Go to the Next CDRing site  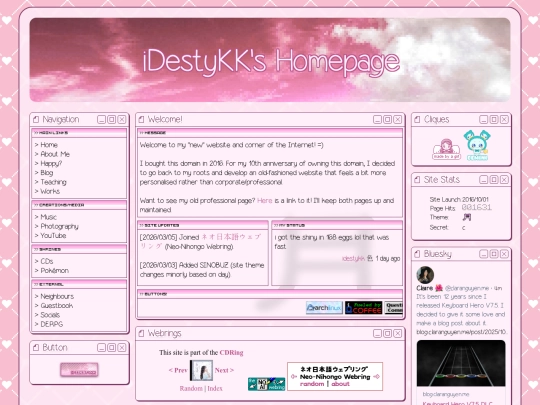(x=224, y=370)
